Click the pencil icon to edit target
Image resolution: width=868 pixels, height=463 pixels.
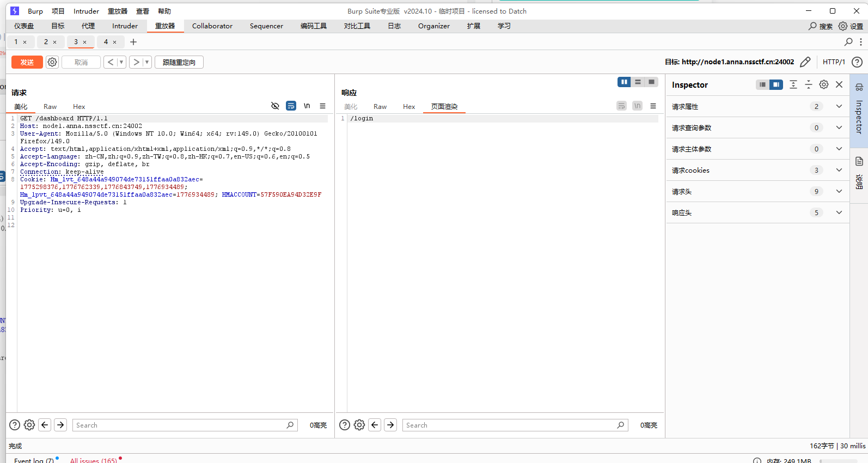click(x=805, y=62)
